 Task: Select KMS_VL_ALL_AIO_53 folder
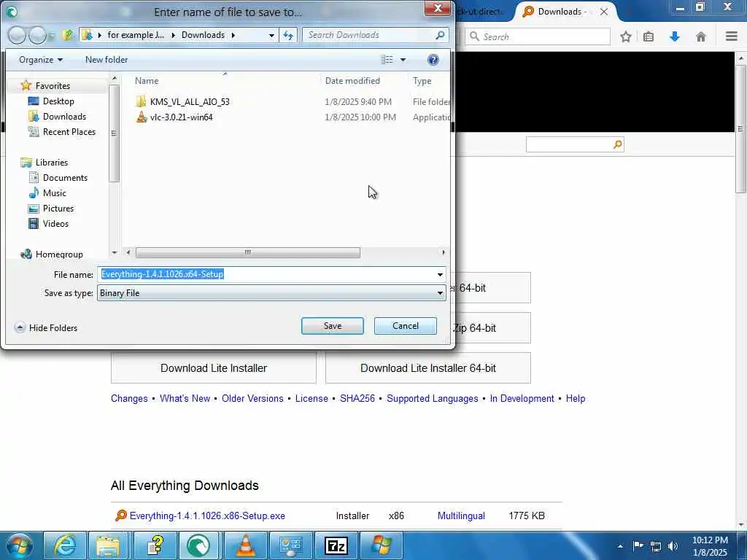(190, 101)
